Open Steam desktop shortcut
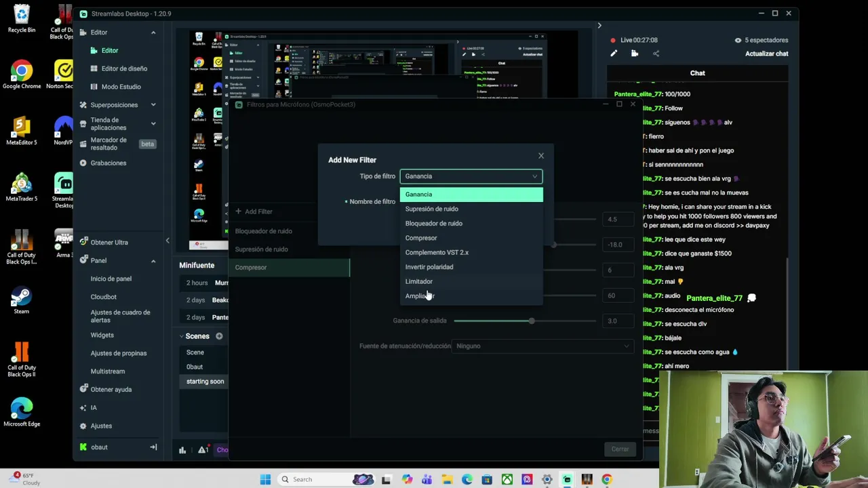The image size is (868, 488). 22,301
